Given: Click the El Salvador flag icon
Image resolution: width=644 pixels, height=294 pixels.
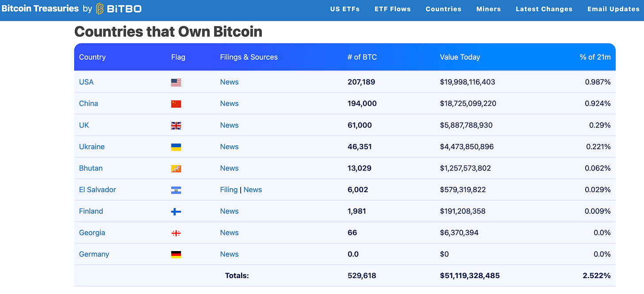Looking at the screenshot, I should coord(176,190).
